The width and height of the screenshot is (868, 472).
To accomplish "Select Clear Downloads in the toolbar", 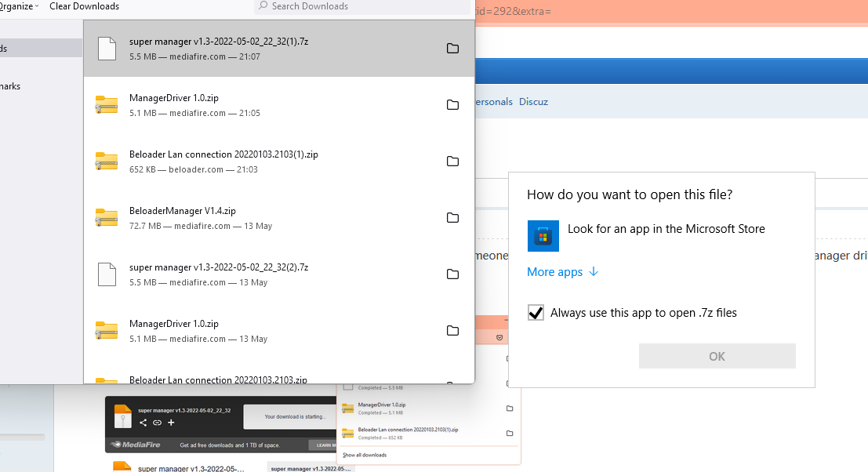I will (x=84, y=6).
